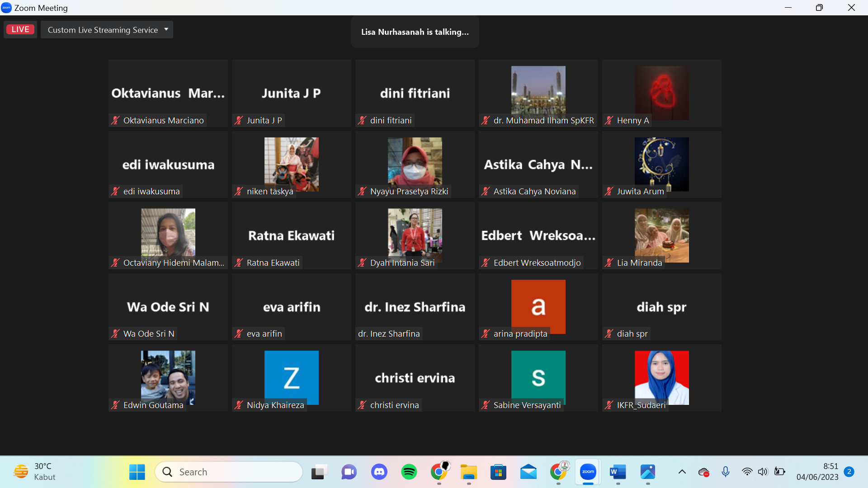
Task: Click Sabine Versayanti avatar tile
Action: point(538,376)
